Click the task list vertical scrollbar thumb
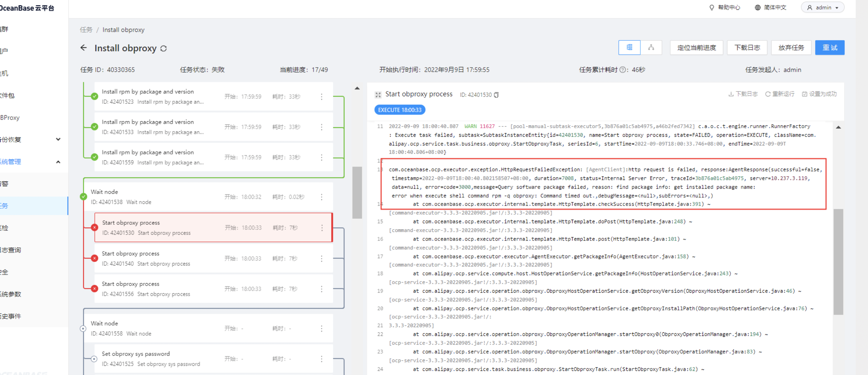 tap(357, 193)
